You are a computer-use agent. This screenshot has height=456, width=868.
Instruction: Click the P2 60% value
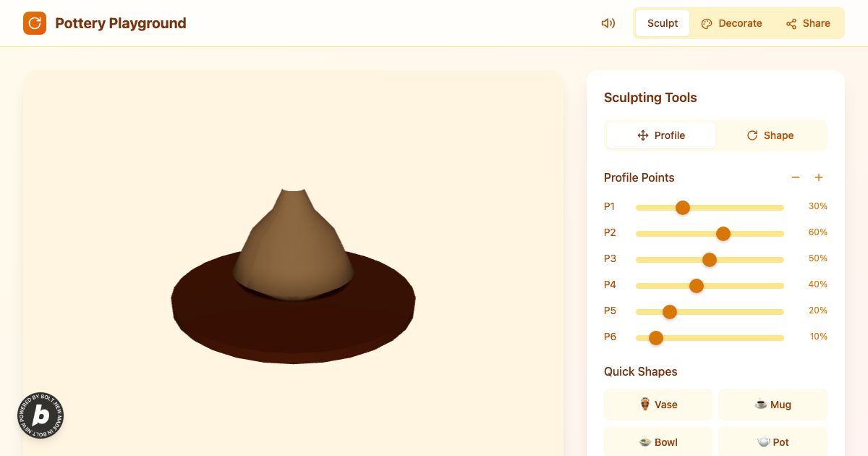pyautogui.click(x=817, y=232)
